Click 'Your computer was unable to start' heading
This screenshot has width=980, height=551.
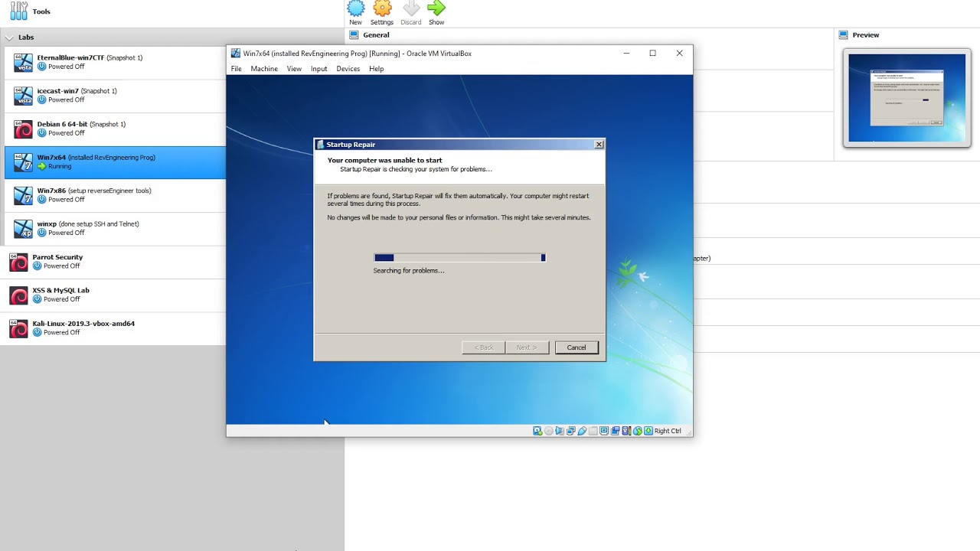point(384,161)
